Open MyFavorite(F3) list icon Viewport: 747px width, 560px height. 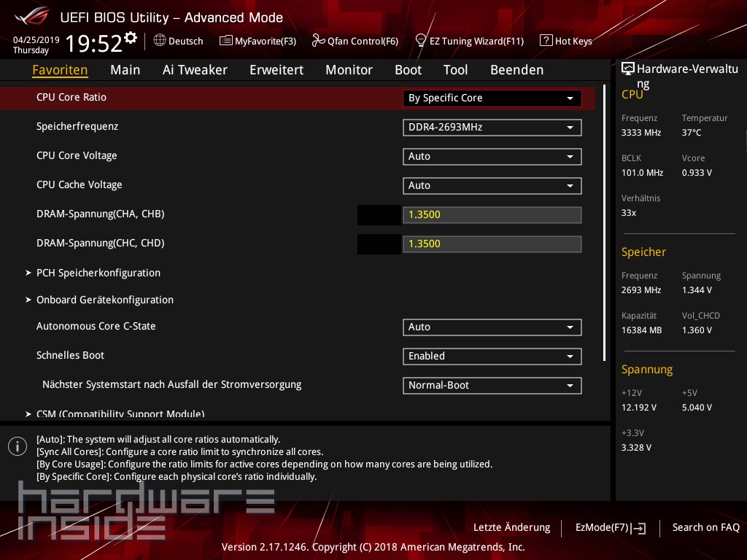[x=225, y=41]
